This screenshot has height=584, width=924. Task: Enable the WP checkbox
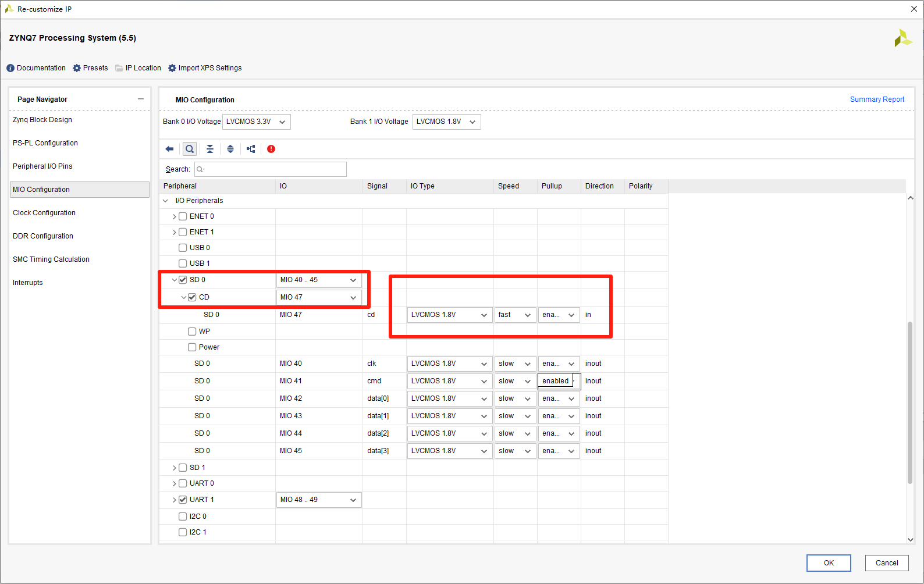coord(192,332)
